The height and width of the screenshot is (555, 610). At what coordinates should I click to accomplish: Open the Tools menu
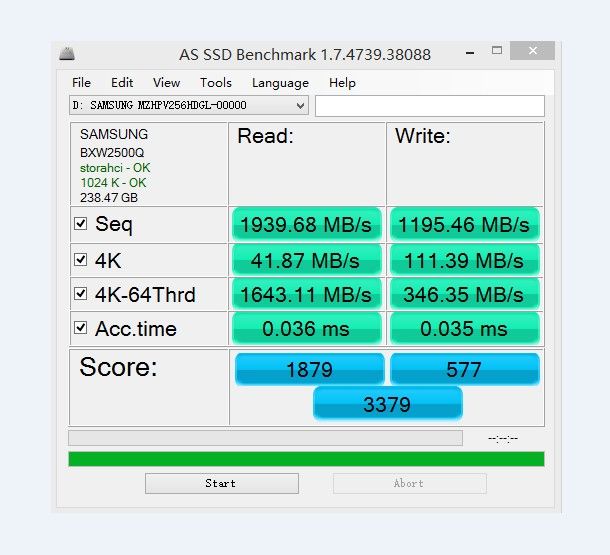tap(215, 83)
